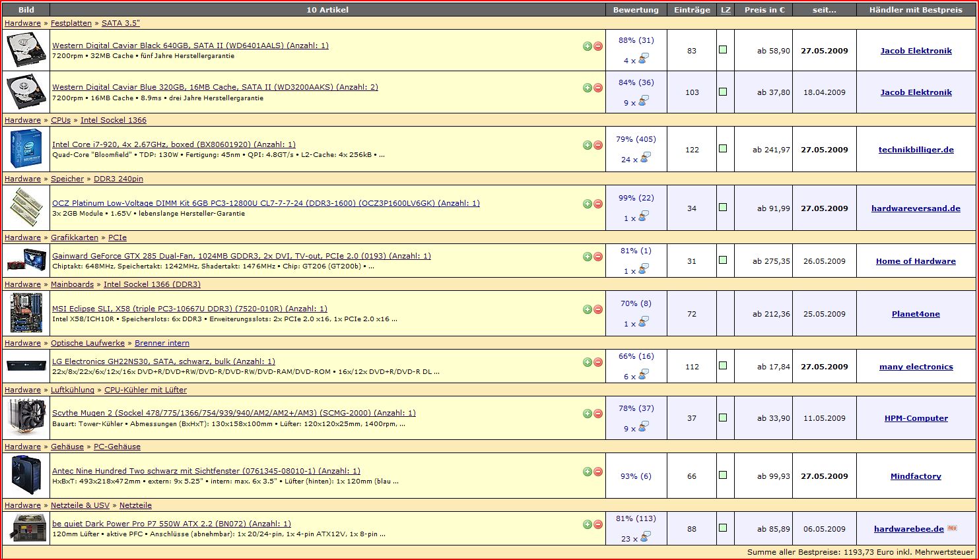Open 99% (22) rating for OCZ kit
The width and height of the screenshot is (979, 560).
pos(636,198)
